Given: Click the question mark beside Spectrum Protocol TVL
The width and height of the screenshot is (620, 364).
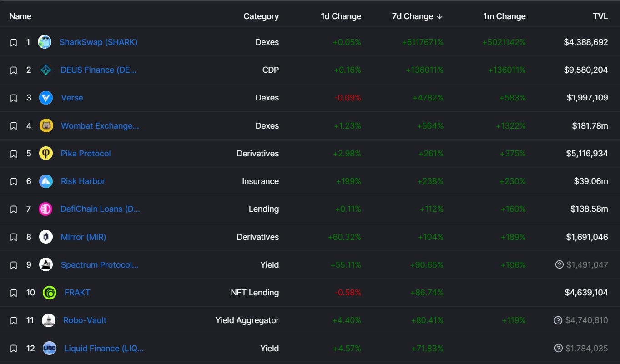Looking at the screenshot, I should (x=560, y=264).
